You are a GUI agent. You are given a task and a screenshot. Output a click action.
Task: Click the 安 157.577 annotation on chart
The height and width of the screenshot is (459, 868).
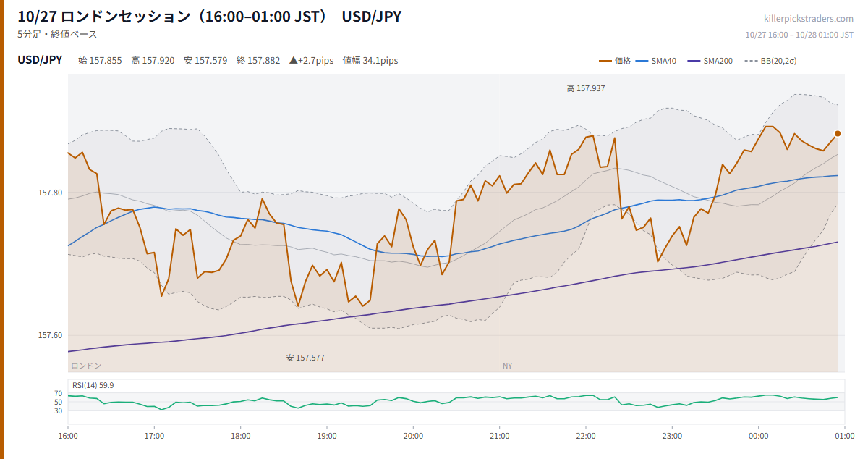tap(305, 358)
